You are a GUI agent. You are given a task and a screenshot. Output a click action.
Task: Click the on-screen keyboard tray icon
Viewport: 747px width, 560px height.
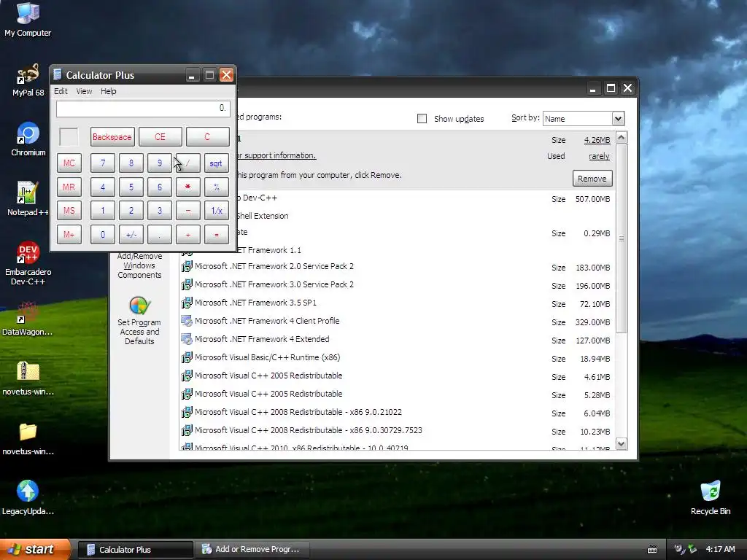tap(652, 550)
